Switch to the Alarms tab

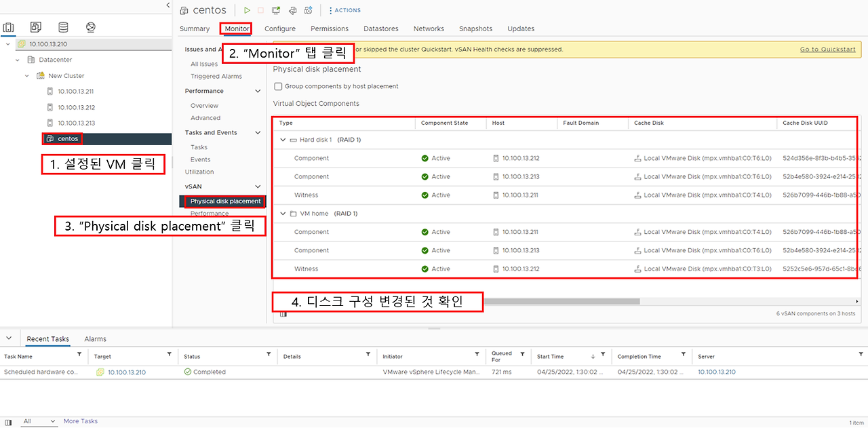pyautogui.click(x=95, y=338)
